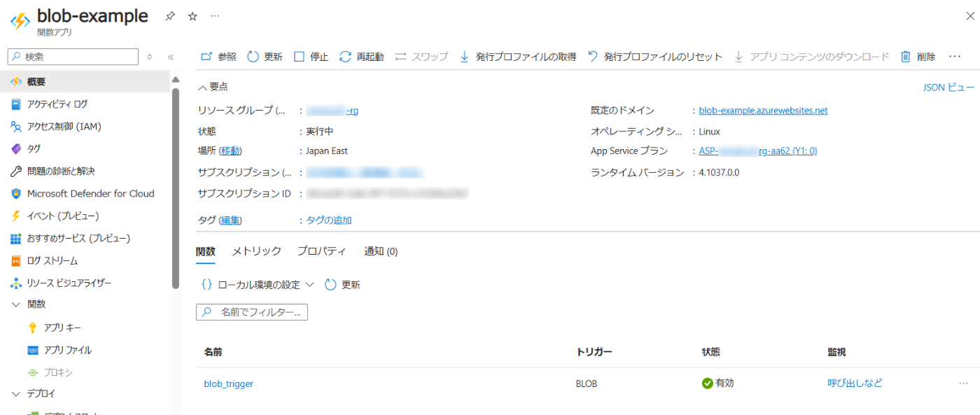Screen dimensions: 980x415
Task: Click 発行プロファイルの取得 download button
Action: [517, 57]
